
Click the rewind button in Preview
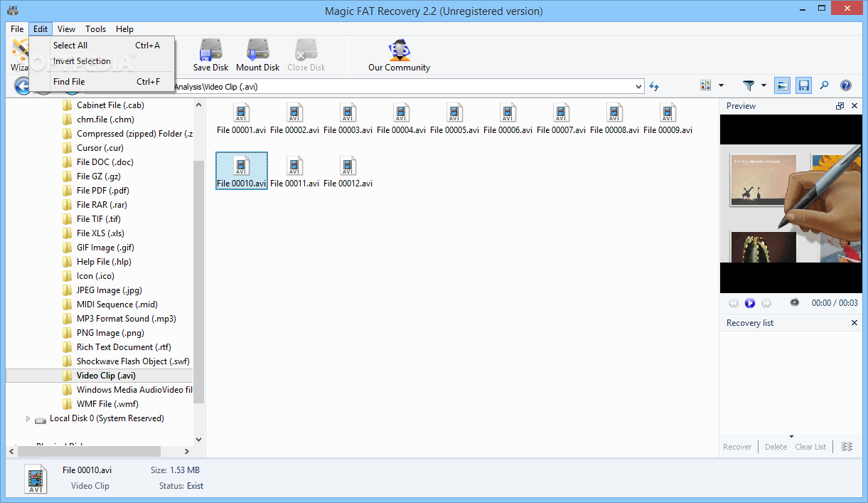[x=734, y=303]
